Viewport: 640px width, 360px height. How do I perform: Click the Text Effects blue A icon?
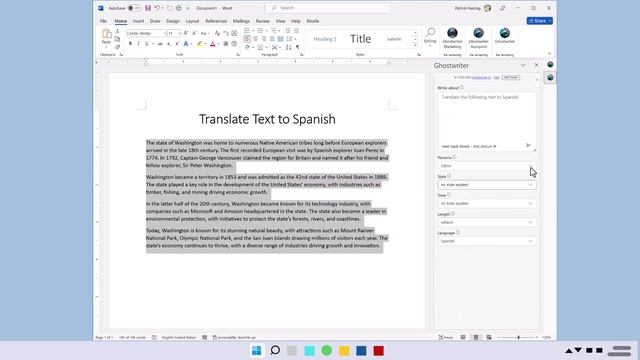[x=186, y=44]
